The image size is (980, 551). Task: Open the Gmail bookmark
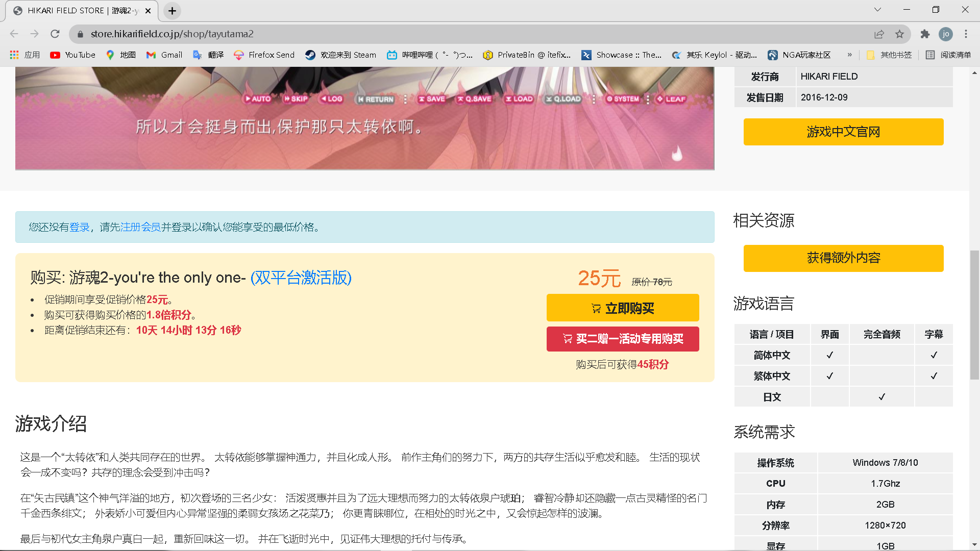pyautogui.click(x=164, y=55)
